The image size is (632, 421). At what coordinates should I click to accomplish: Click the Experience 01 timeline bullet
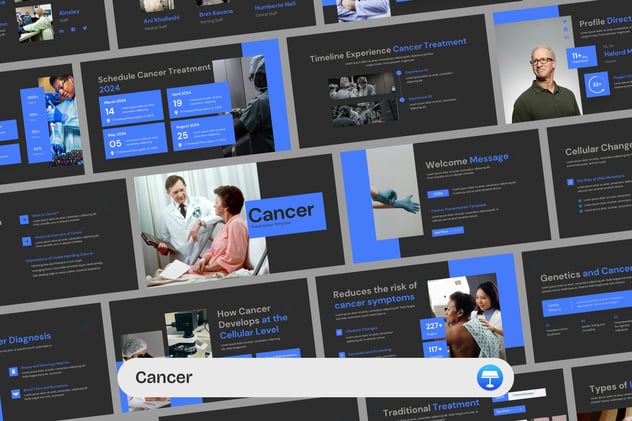coord(401,73)
